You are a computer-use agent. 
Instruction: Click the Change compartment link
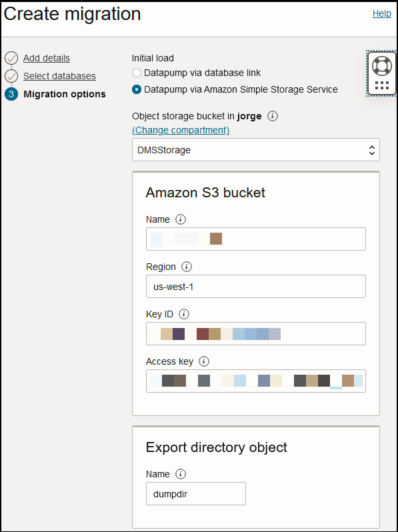coord(181,130)
